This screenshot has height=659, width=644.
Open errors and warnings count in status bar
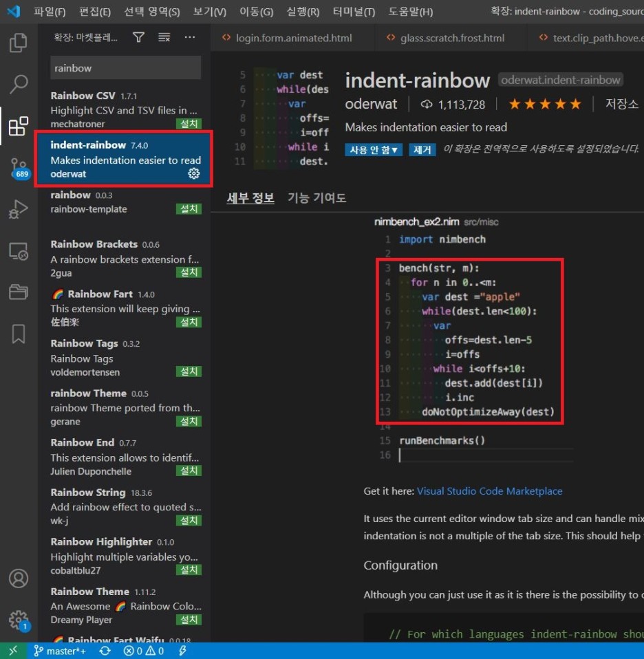[143, 651]
